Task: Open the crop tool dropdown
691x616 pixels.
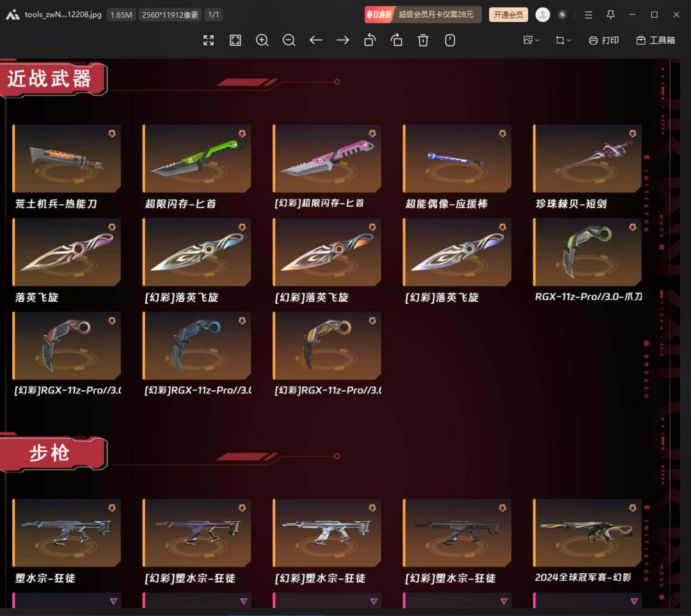Action: pos(563,40)
